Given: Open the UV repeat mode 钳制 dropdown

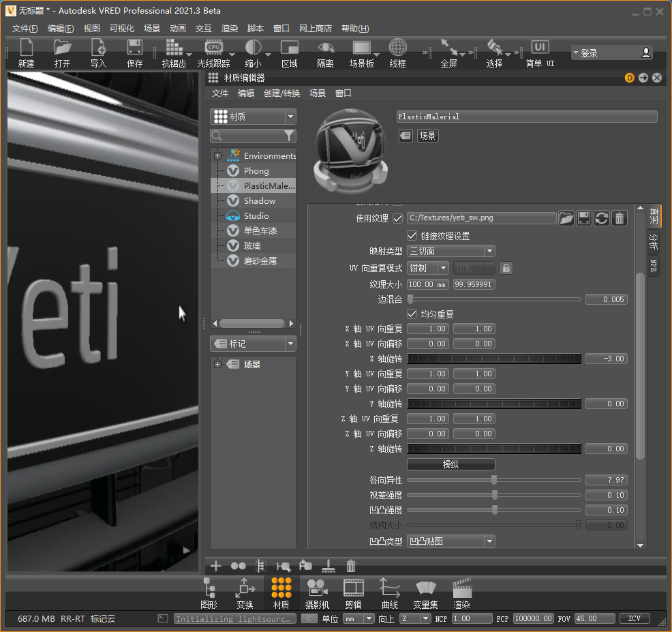Looking at the screenshot, I should (428, 268).
